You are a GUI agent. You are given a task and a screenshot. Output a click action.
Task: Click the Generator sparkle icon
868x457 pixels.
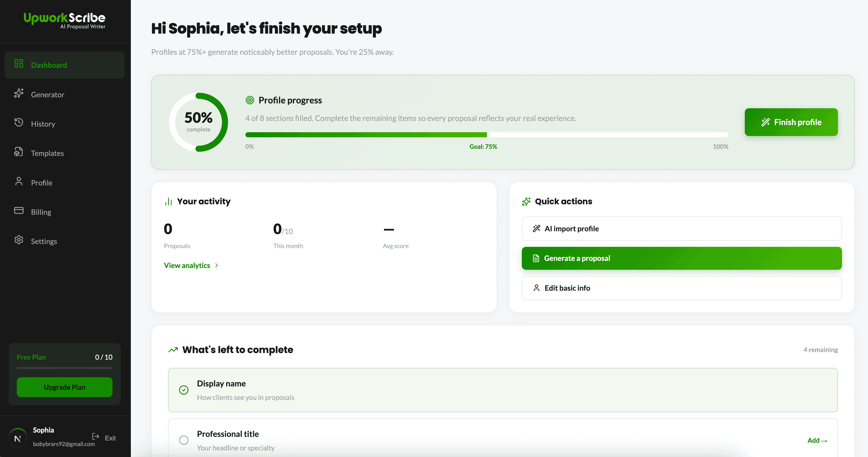(19, 93)
